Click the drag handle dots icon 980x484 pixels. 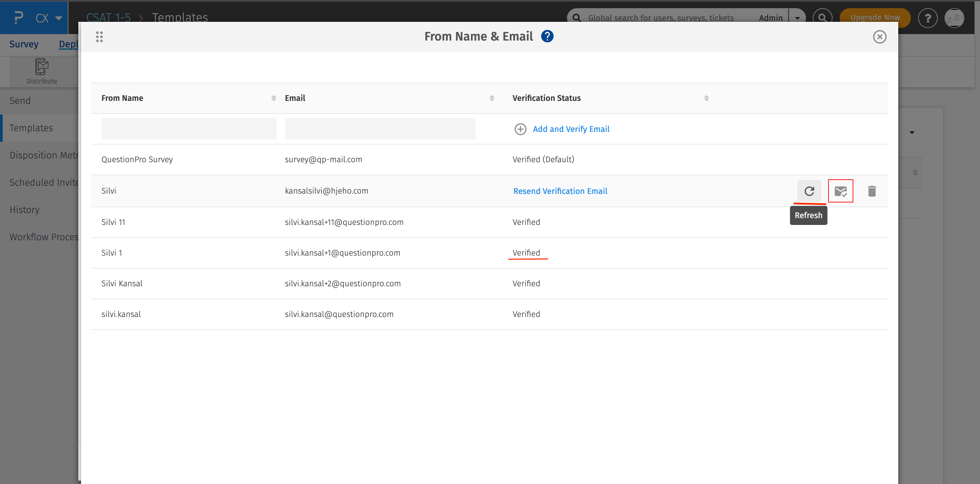99,37
